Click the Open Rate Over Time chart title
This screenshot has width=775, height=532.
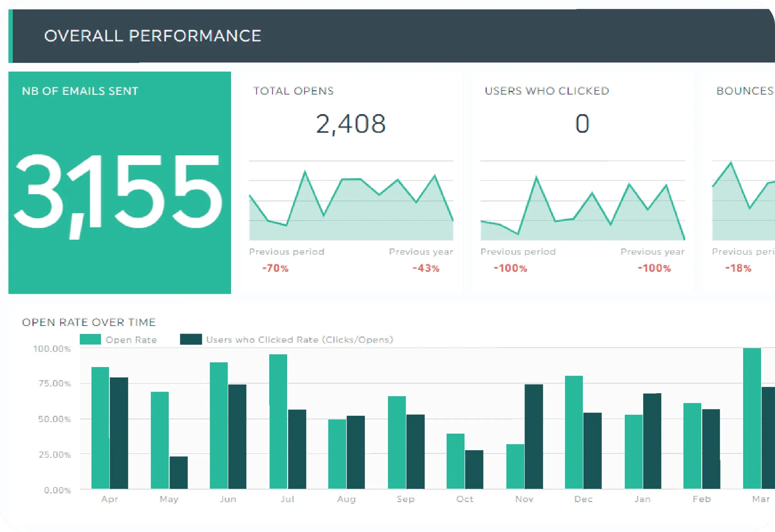pos(89,322)
